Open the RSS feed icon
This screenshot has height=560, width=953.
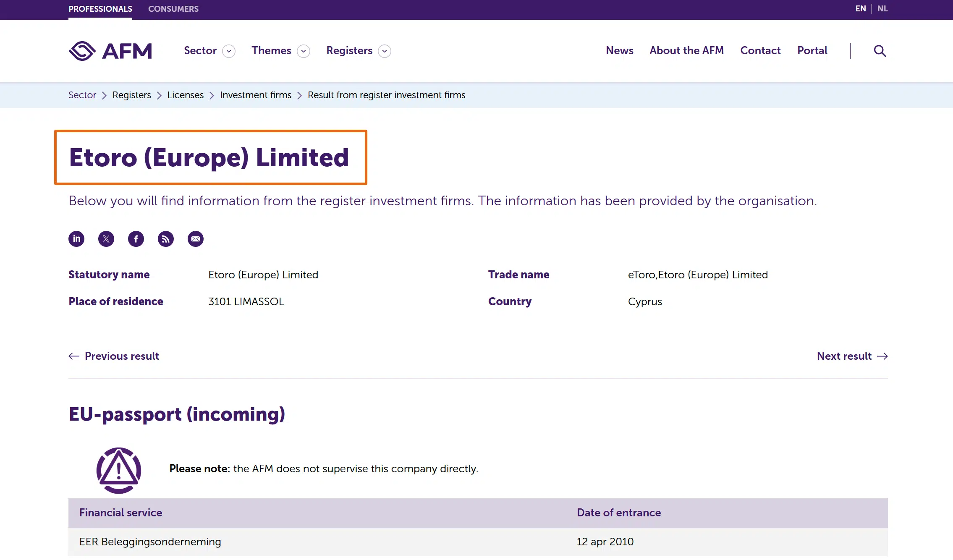pyautogui.click(x=166, y=239)
